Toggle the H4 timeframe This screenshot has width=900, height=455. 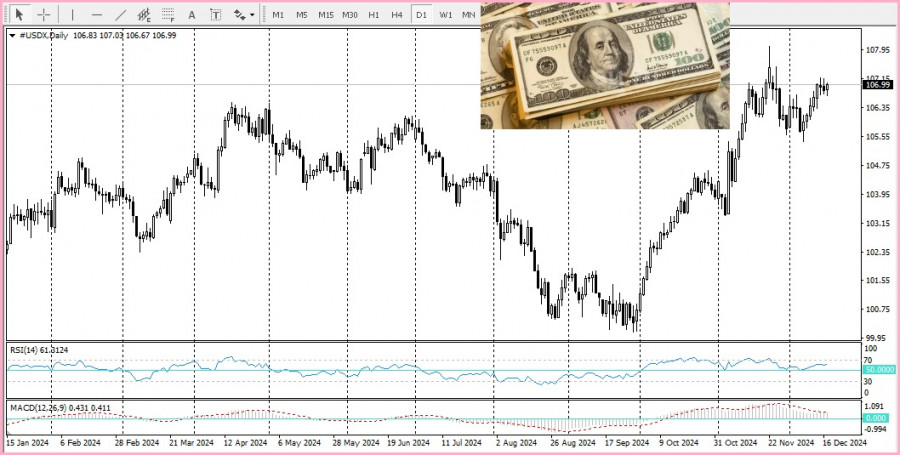397,15
